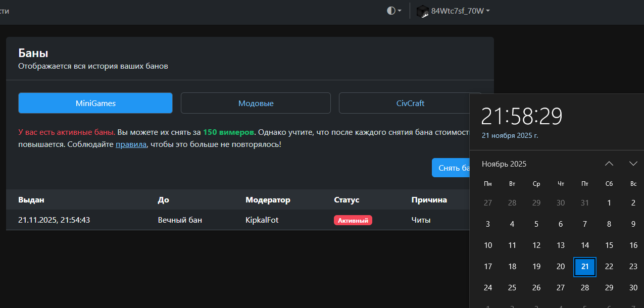
Task: Select November 30 in calendar
Action: pos(633,288)
